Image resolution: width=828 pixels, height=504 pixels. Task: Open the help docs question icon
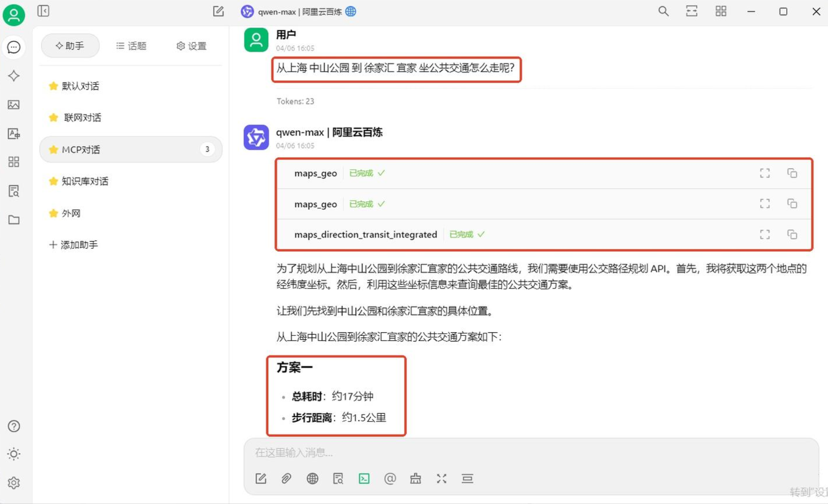click(x=14, y=426)
